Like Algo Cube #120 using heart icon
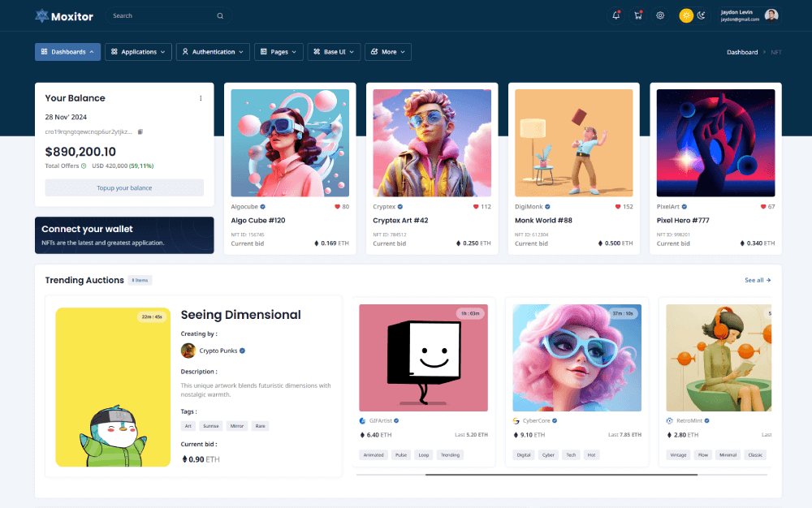 pyautogui.click(x=337, y=207)
